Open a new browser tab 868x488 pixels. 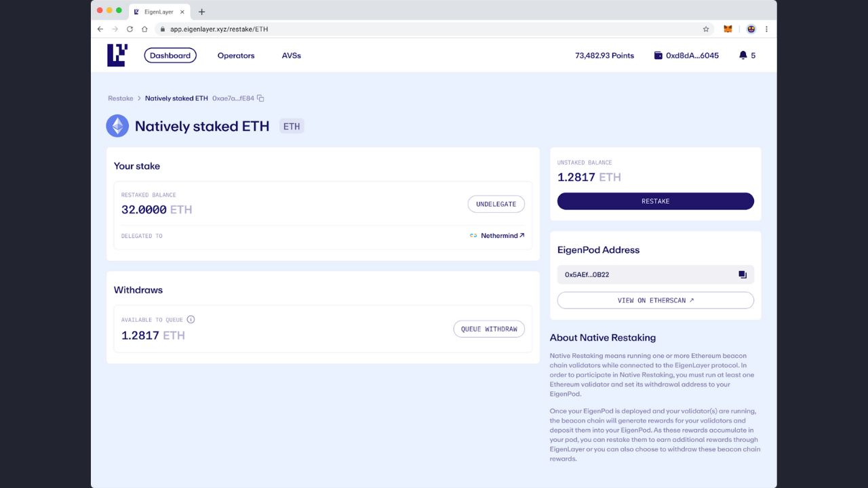tap(201, 12)
